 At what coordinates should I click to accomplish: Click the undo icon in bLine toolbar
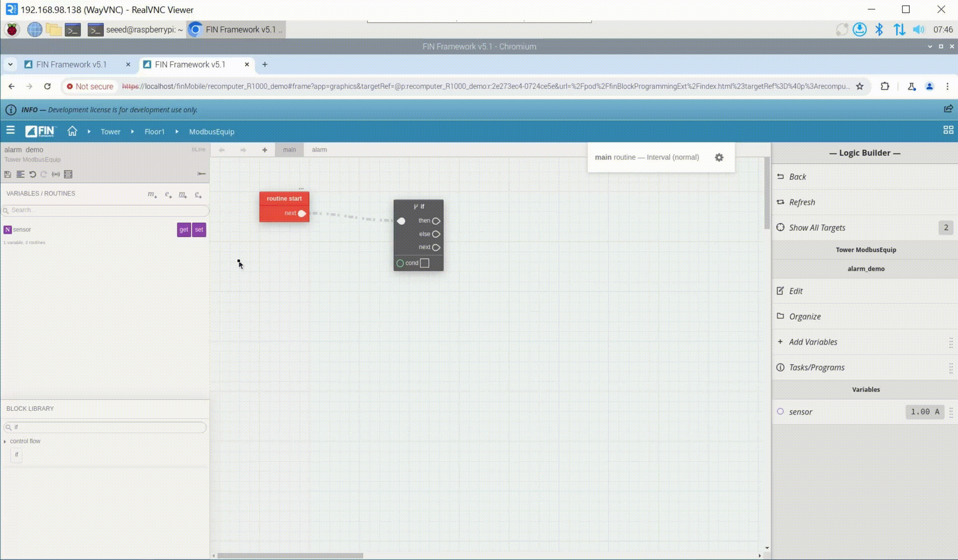[33, 174]
